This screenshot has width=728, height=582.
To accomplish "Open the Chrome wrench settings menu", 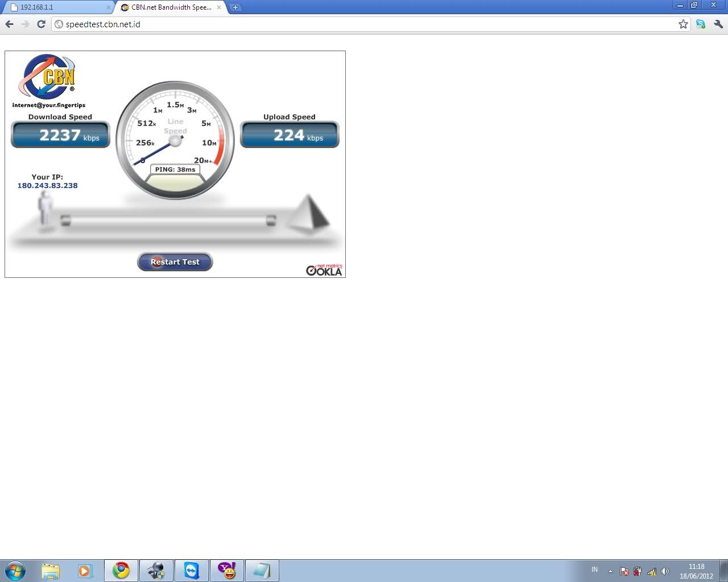I will click(718, 24).
